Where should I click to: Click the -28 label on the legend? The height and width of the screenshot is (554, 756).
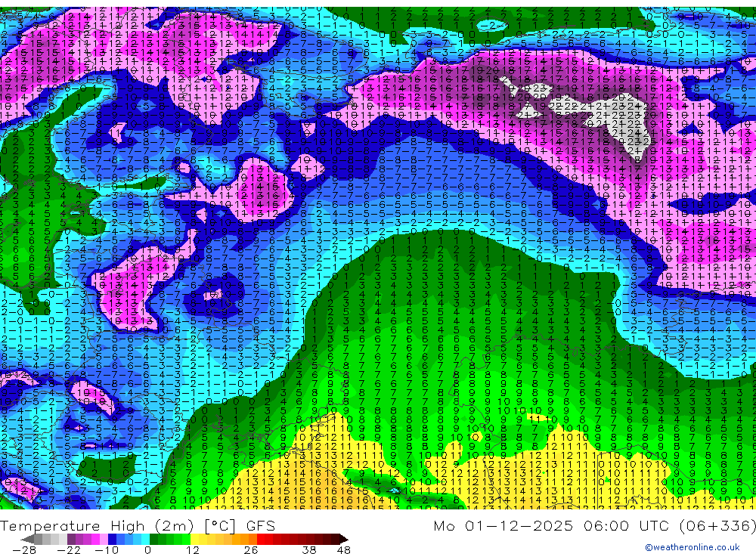(24, 549)
